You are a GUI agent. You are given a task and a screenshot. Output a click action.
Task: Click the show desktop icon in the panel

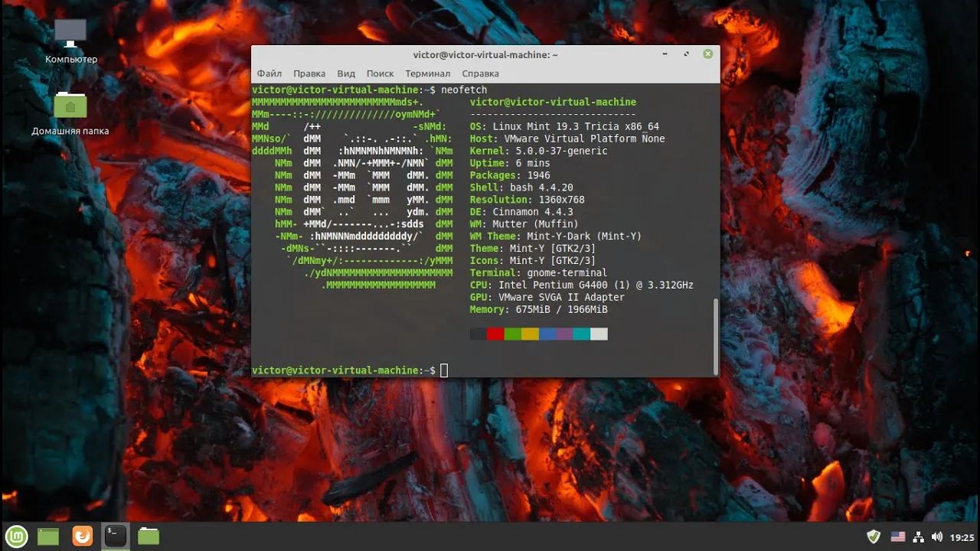click(x=48, y=536)
